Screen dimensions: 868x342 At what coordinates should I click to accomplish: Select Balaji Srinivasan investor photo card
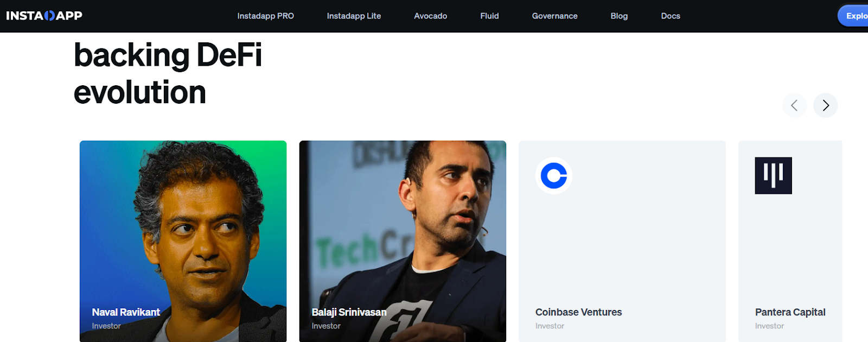(x=403, y=228)
